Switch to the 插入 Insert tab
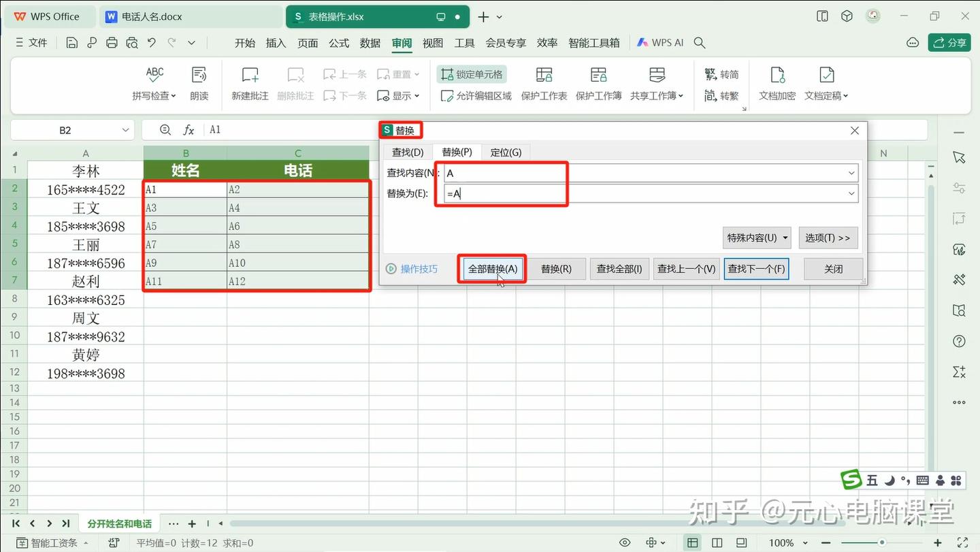The image size is (980, 552). pyautogui.click(x=276, y=43)
